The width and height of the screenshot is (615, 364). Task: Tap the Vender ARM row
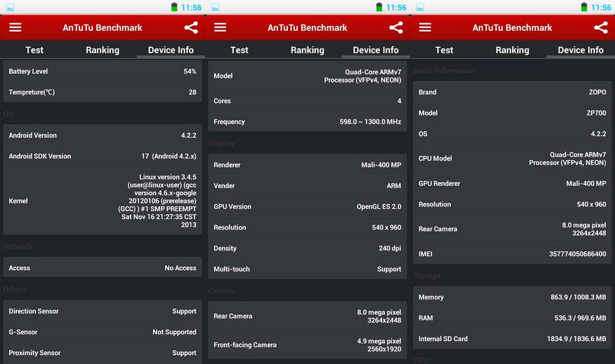(x=307, y=186)
